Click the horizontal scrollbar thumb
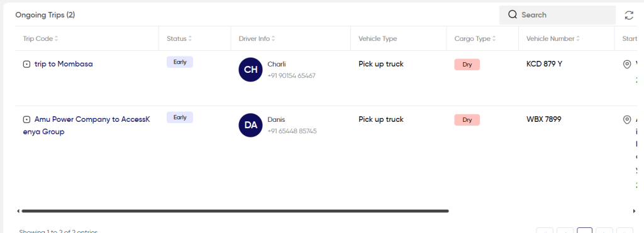This screenshot has width=644, height=233. 235,211
